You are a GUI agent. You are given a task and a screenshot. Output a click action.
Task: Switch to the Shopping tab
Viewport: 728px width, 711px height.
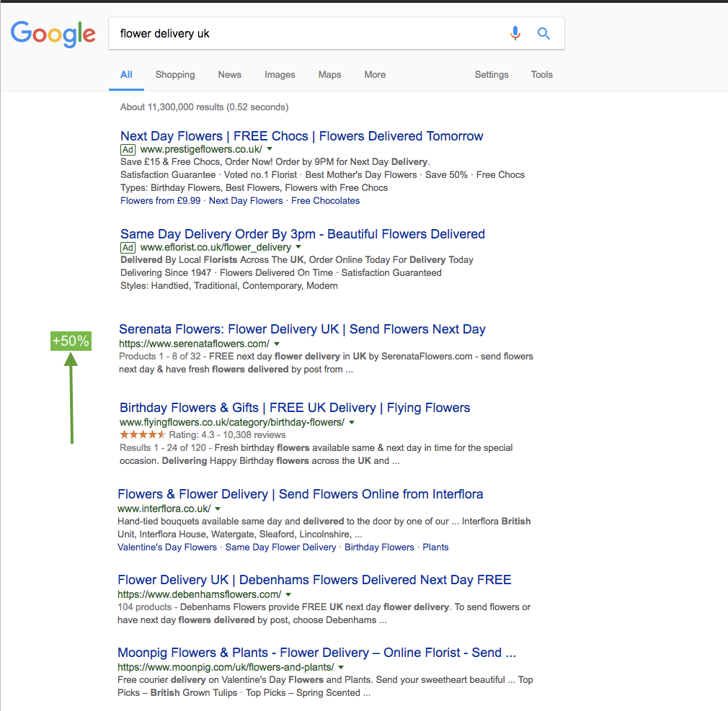[x=175, y=75]
